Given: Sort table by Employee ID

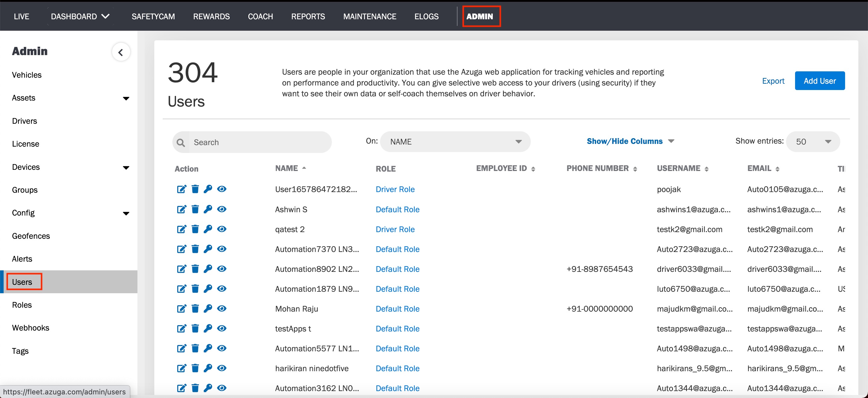Looking at the screenshot, I should click(x=505, y=168).
